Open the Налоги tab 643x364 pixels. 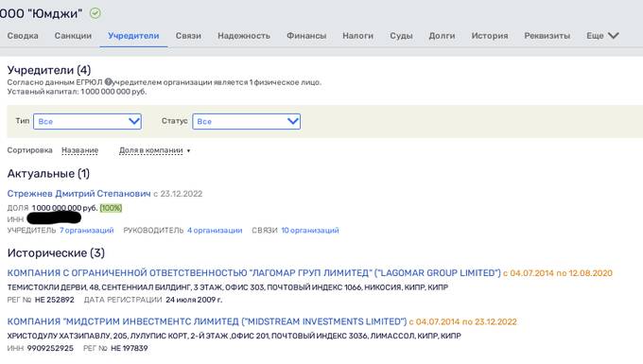(x=357, y=36)
